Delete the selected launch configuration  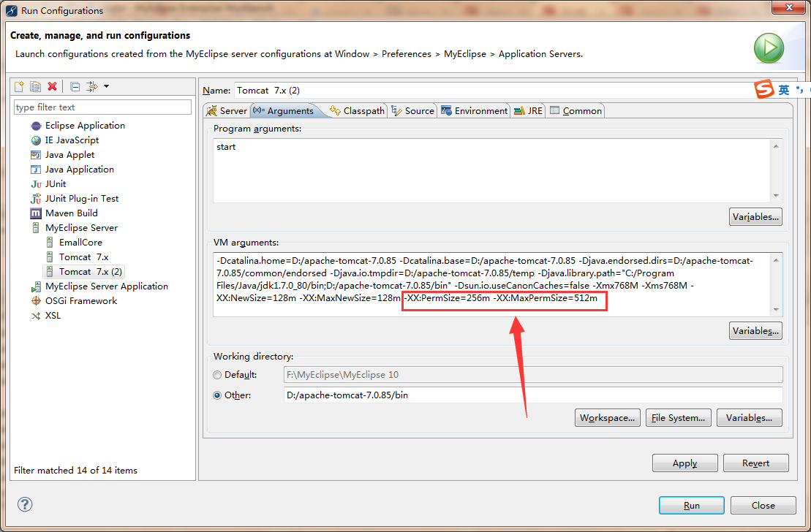pos(52,85)
